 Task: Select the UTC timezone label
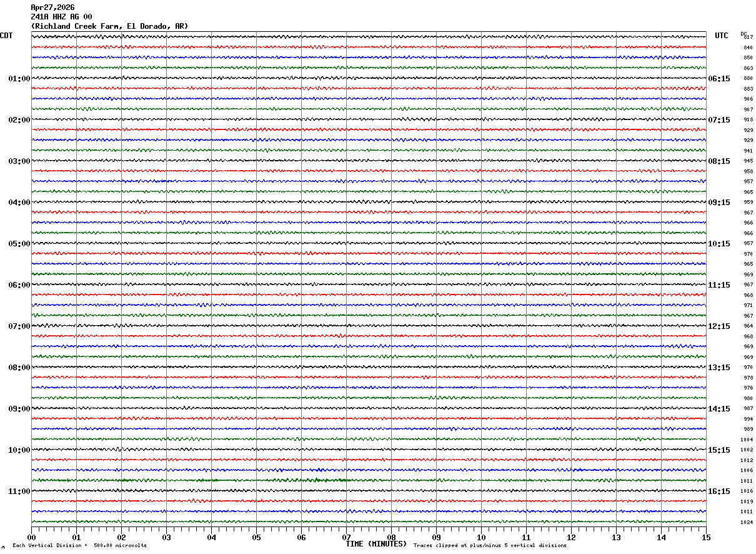click(x=722, y=36)
